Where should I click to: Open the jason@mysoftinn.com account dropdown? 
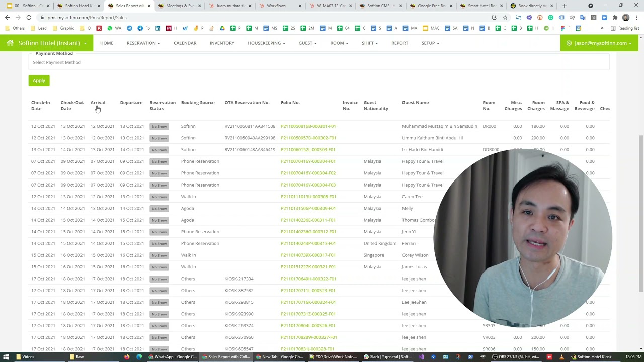[x=599, y=43]
